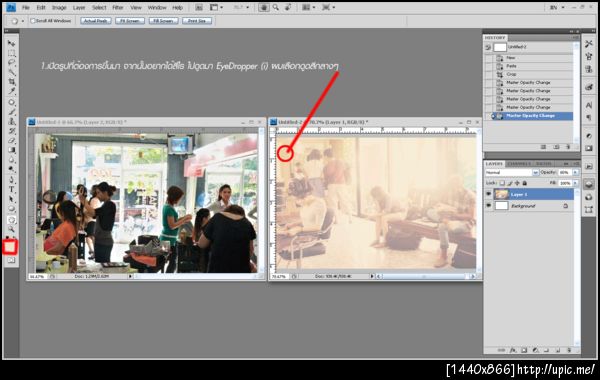Enable the Scroll All Windows checkbox
The image size is (600, 380).
point(33,21)
